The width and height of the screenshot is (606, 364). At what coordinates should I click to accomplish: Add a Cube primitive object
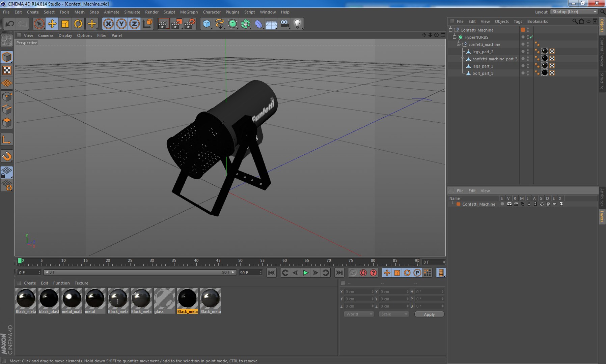(206, 24)
